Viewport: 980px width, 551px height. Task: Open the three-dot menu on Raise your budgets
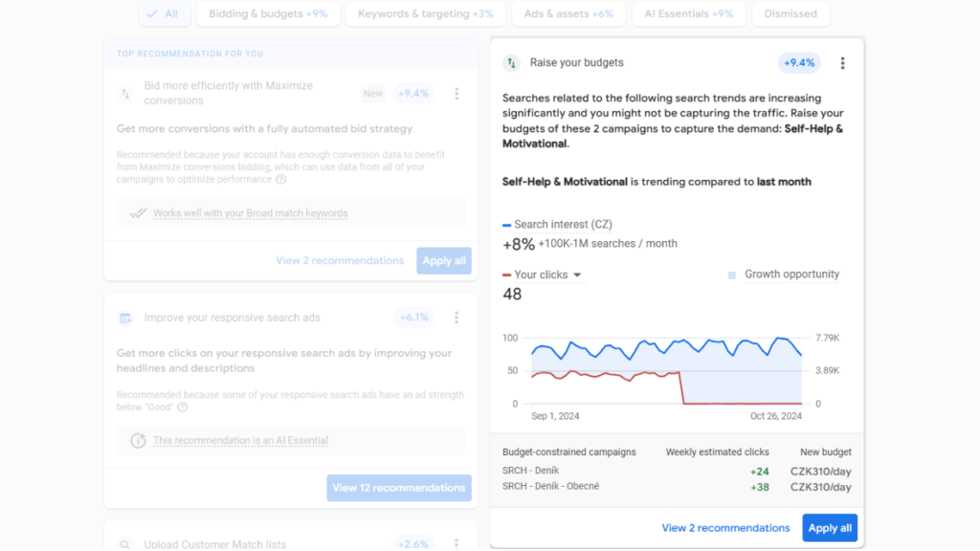click(842, 63)
